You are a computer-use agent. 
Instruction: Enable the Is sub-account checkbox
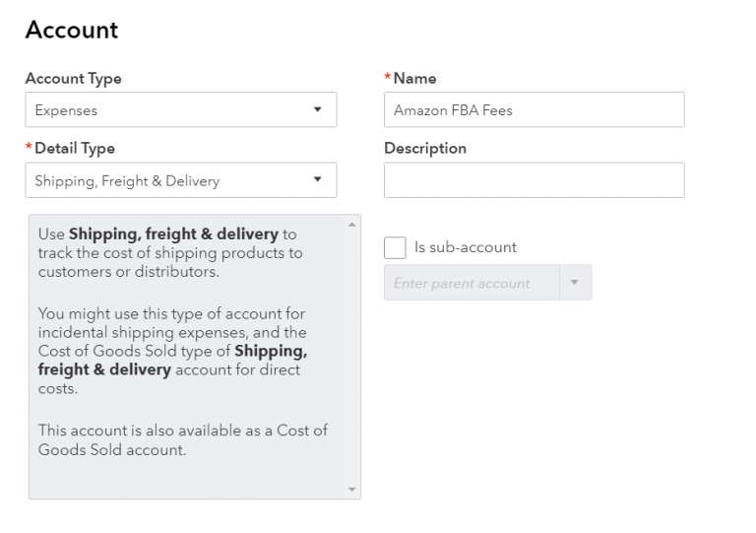pyautogui.click(x=395, y=247)
